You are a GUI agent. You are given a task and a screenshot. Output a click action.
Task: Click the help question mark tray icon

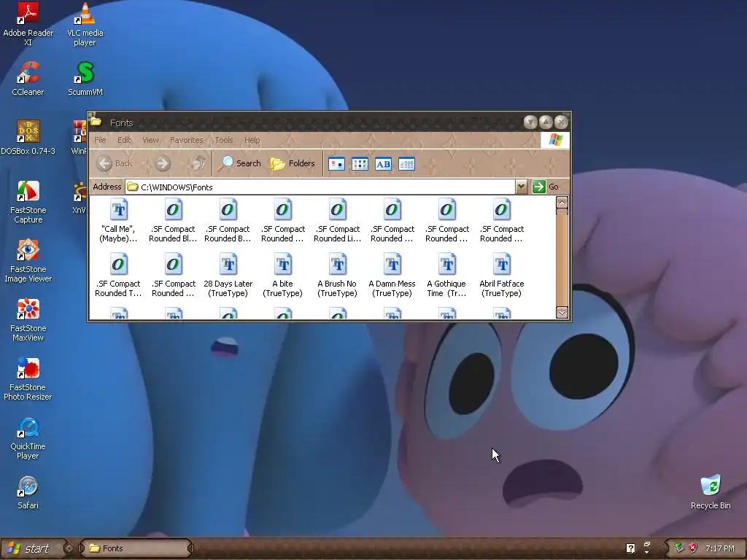point(630,548)
